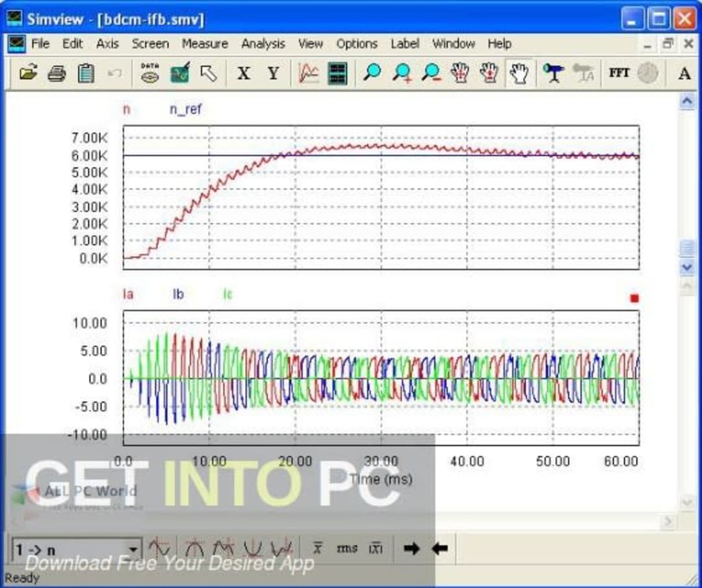
Task: Click the hand icon with crossed arrows
Action: tap(460, 73)
